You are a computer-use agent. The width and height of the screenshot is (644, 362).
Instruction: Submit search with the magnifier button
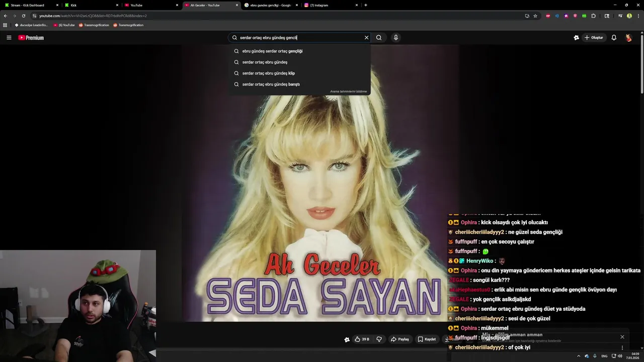click(379, 38)
